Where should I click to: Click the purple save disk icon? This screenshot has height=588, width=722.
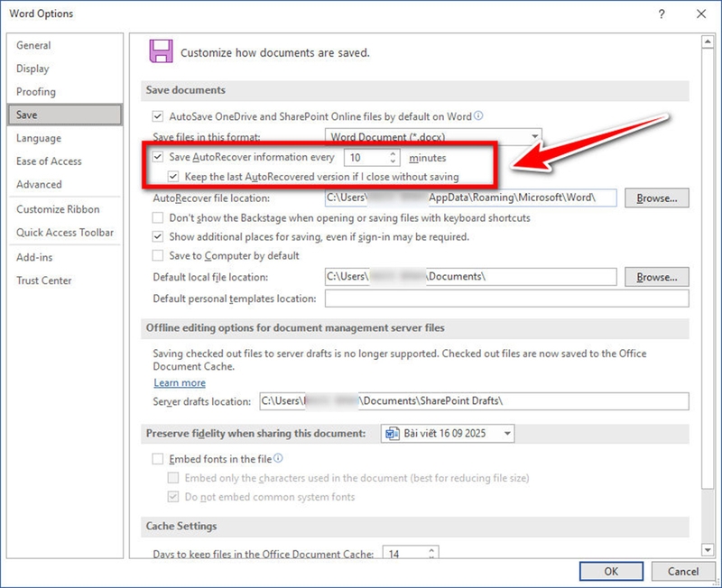[x=162, y=51]
